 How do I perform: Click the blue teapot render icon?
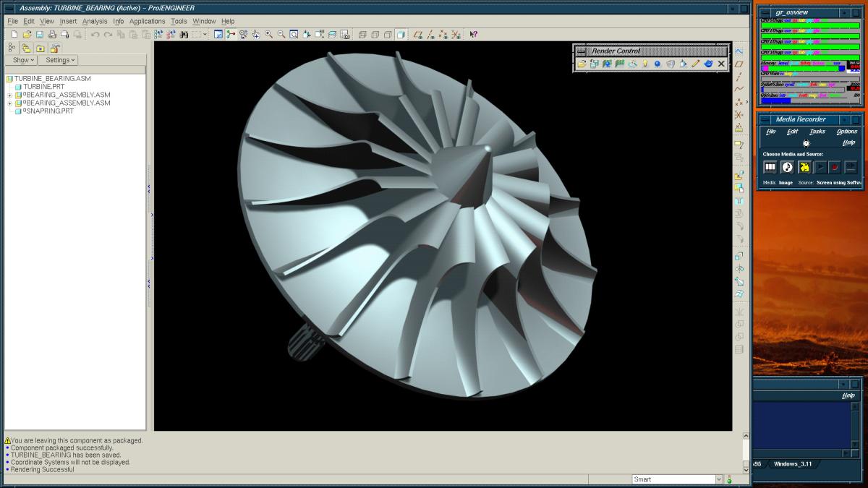coord(708,64)
